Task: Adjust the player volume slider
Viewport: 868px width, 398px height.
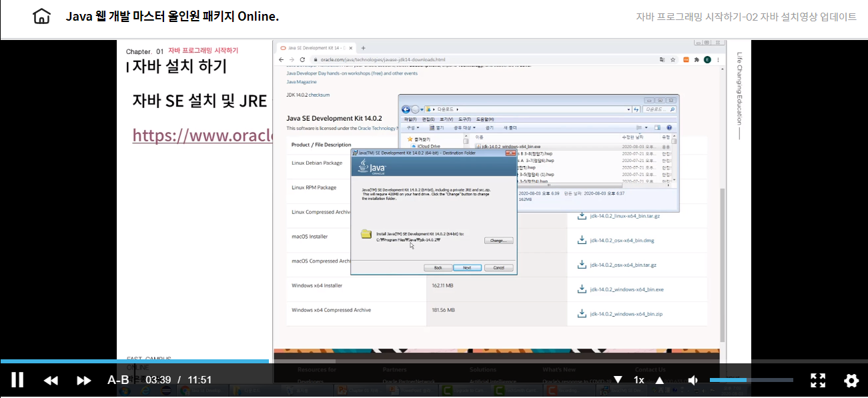Action: click(751, 380)
